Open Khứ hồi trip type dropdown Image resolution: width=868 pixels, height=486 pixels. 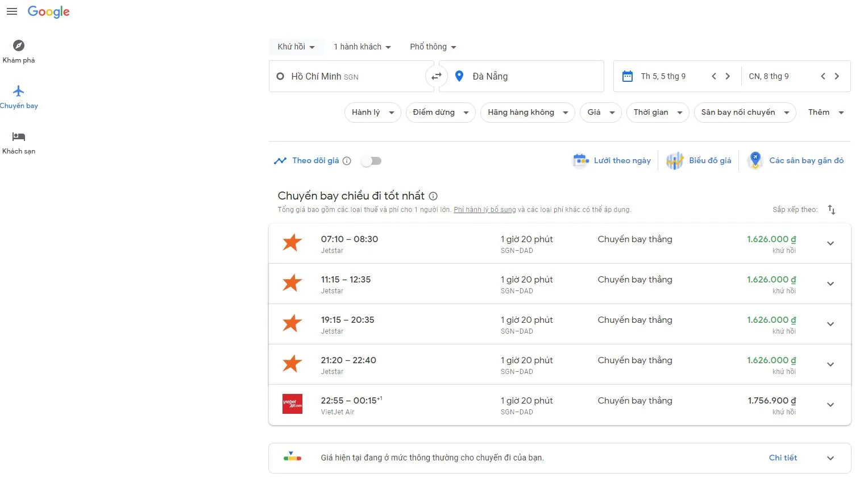click(x=296, y=47)
